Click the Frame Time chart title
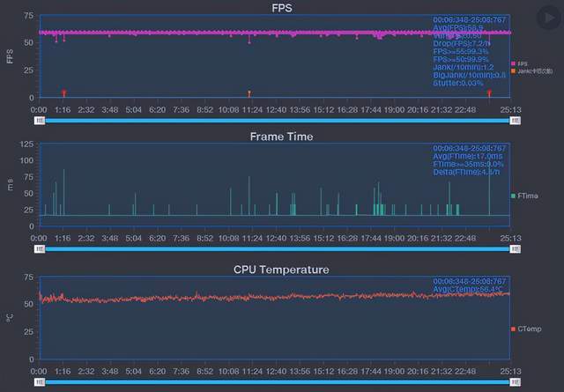 coord(282,137)
